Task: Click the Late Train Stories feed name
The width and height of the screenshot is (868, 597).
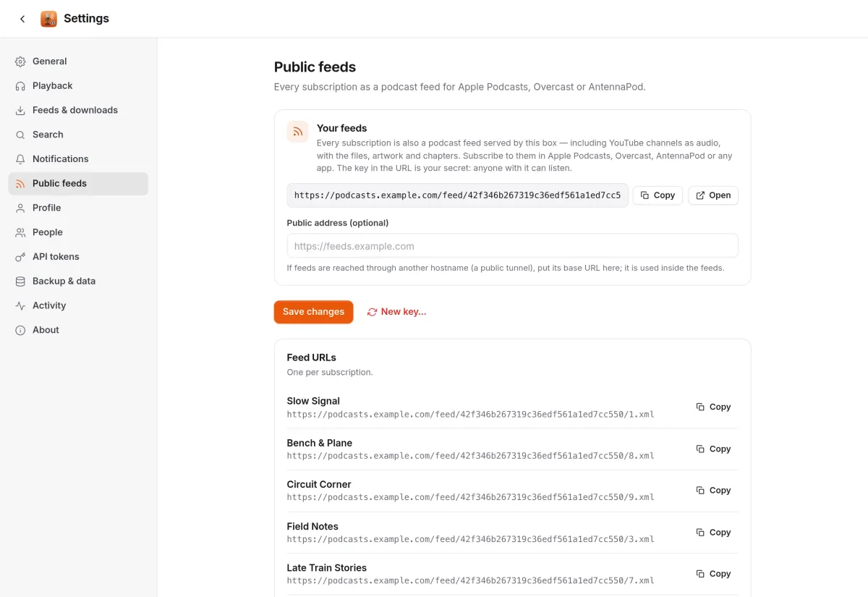Action: point(327,568)
